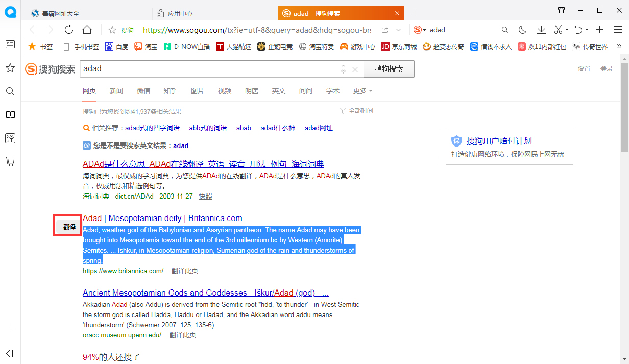Viewport: 629px width, 364px height.
Task: Open 设置 settings link
Action: (584, 69)
